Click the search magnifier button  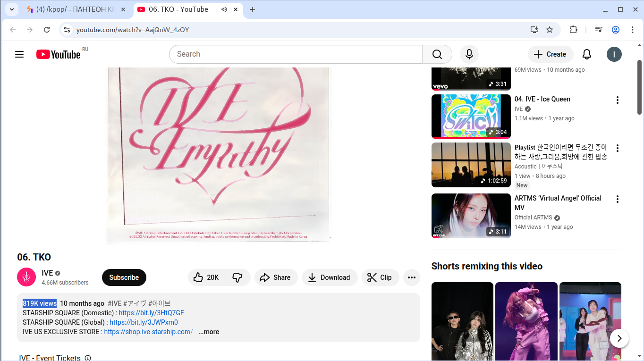coord(437,54)
